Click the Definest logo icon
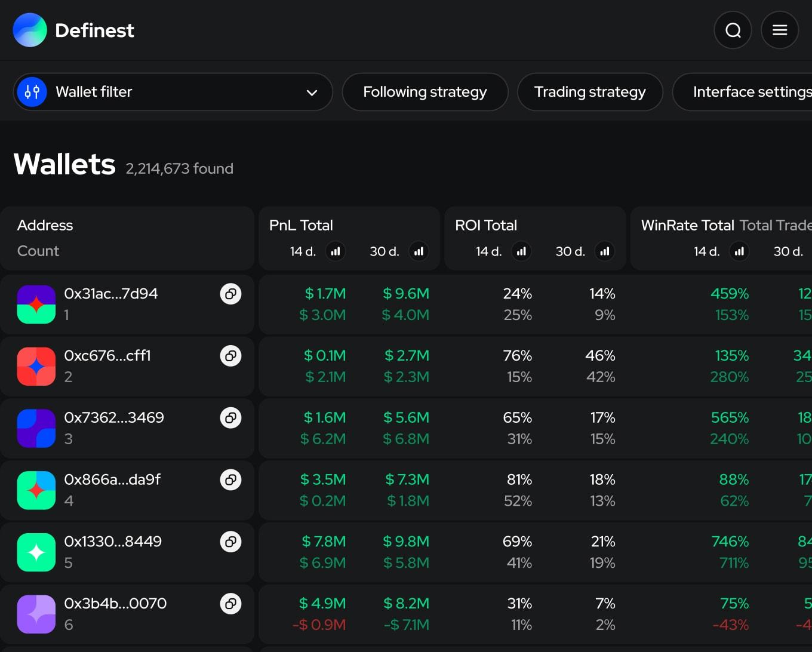The width and height of the screenshot is (812, 652). click(30, 30)
